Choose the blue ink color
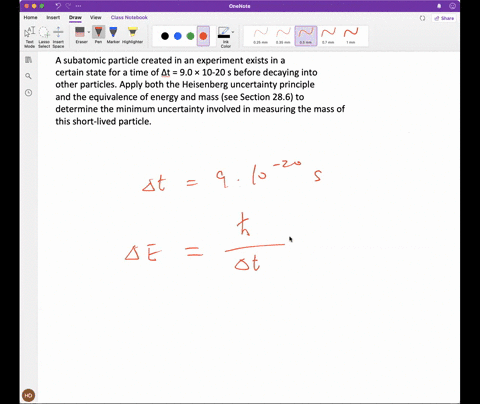Viewport: 480px width, 404px height. [x=178, y=36]
